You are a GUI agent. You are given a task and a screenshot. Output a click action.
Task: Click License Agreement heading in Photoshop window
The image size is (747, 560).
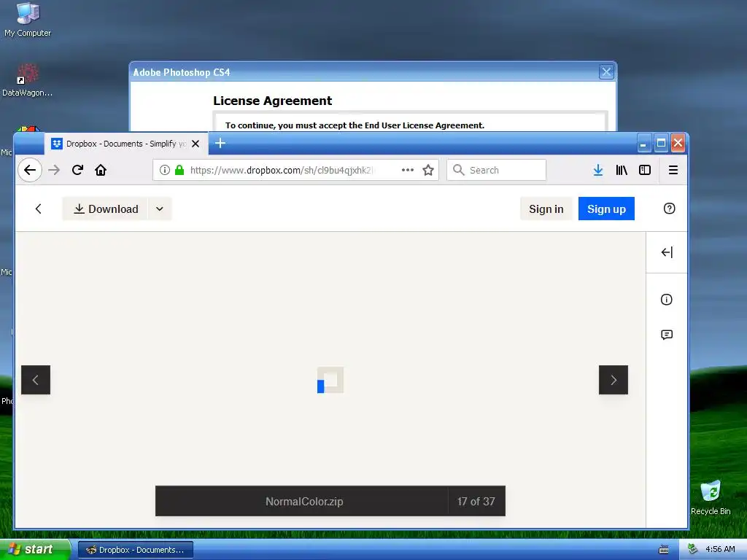click(273, 101)
